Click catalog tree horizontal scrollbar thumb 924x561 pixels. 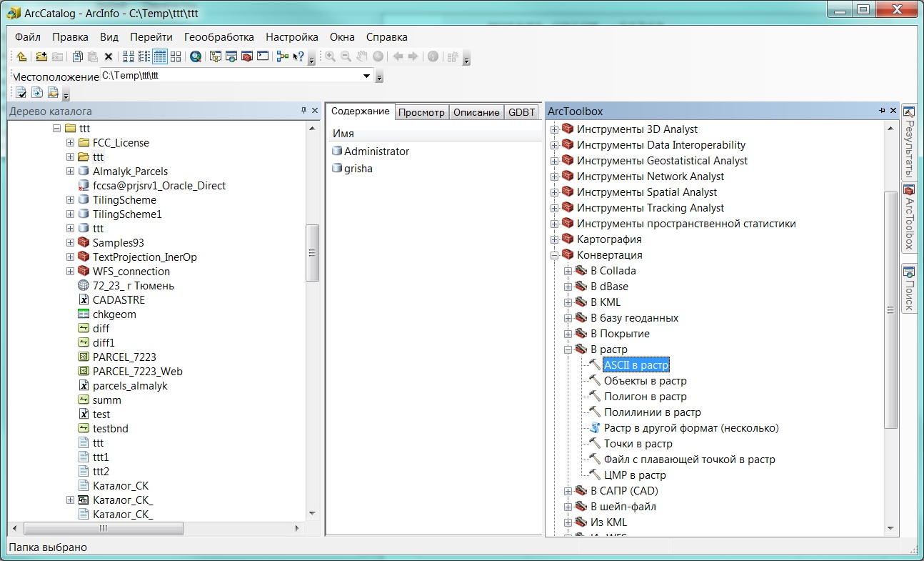point(104,529)
